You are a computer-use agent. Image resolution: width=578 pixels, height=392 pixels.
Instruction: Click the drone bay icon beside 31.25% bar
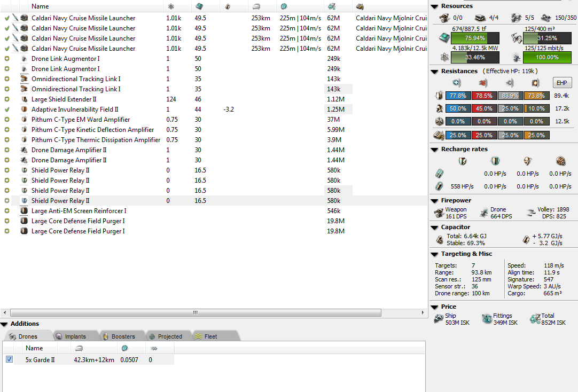517,37
